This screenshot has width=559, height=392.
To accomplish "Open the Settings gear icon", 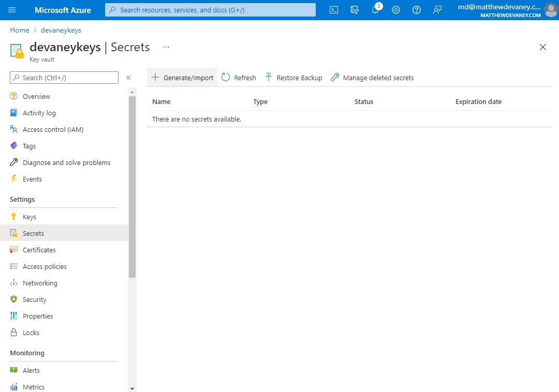I will [x=396, y=10].
